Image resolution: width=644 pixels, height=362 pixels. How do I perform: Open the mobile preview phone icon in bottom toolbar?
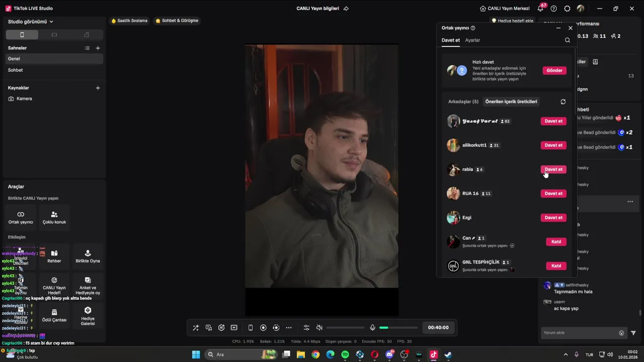pyautogui.click(x=251, y=328)
